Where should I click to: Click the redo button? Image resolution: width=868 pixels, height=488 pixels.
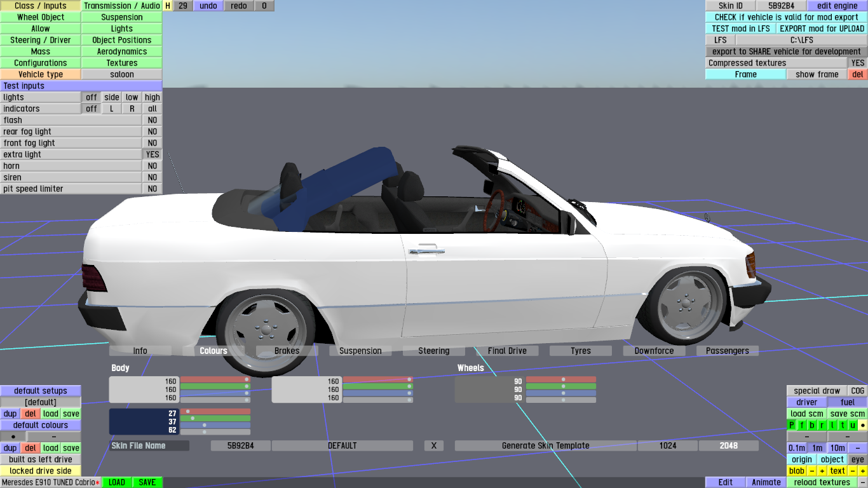pos(239,6)
